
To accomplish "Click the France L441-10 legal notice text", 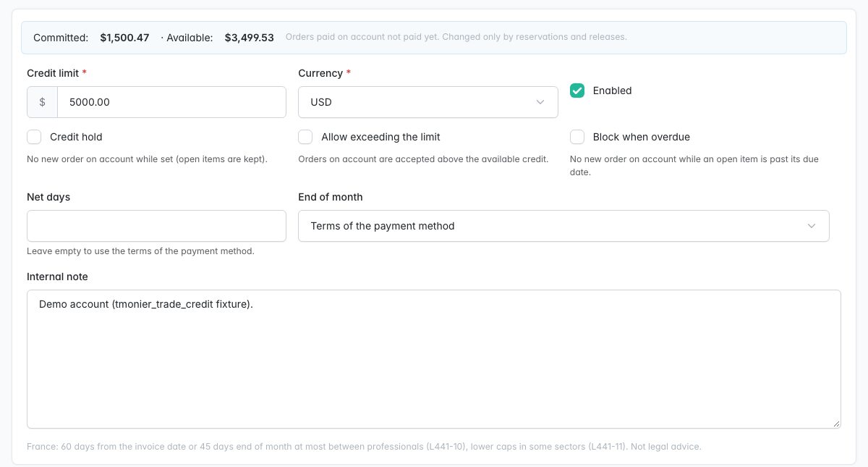I will point(364,447).
